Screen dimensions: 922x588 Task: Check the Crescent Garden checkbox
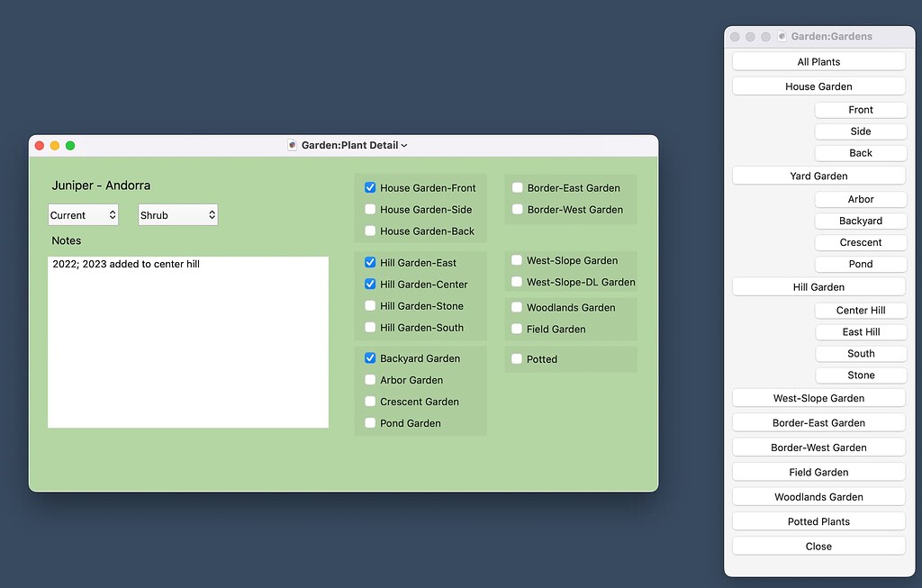pyautogui.click(x=369, y=402)
